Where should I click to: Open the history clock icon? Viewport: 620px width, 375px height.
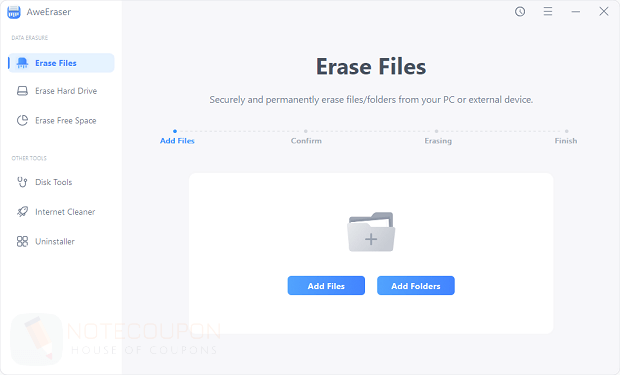pyautogui.click(x=520, y=11)
